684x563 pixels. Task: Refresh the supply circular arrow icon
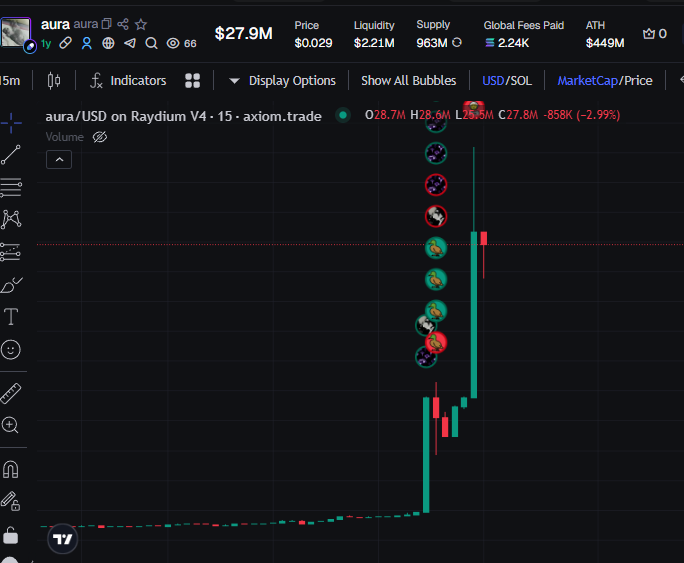point(457,42)
